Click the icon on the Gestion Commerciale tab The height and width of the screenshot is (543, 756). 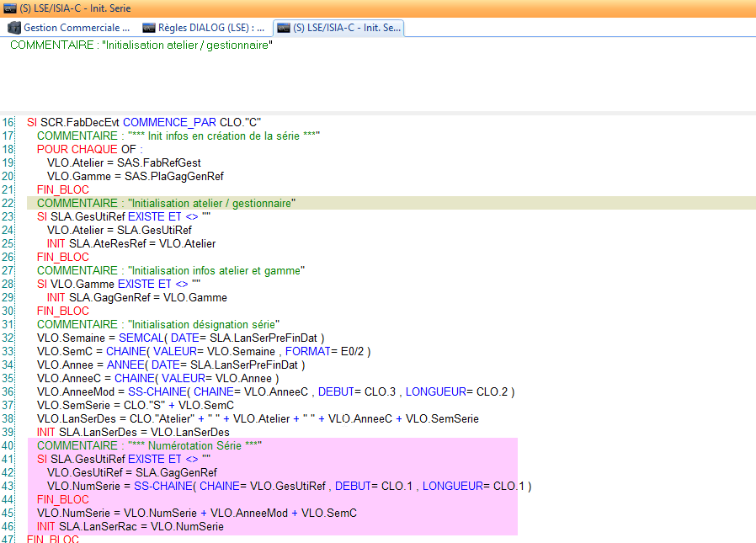(x=13, y=27)
